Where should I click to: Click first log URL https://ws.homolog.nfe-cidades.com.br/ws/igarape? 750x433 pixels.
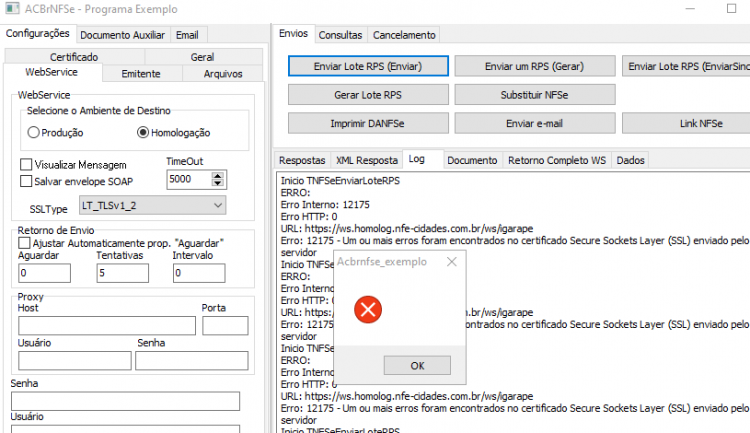419,229
